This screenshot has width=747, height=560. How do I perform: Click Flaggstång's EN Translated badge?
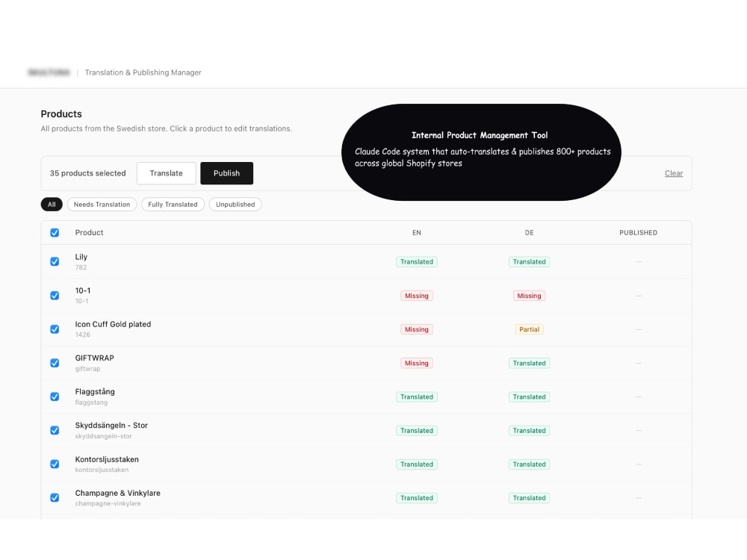[417, 396]
